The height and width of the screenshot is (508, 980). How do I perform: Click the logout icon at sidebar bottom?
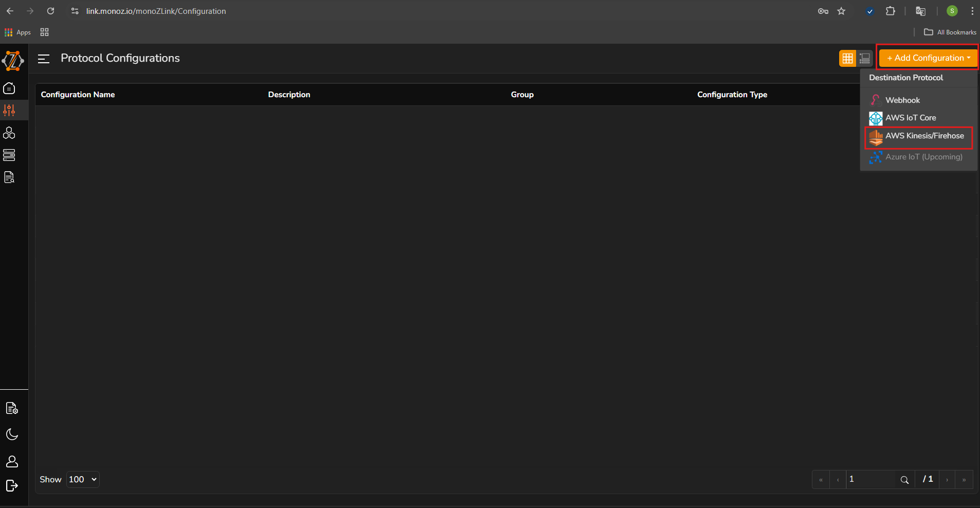12,485
